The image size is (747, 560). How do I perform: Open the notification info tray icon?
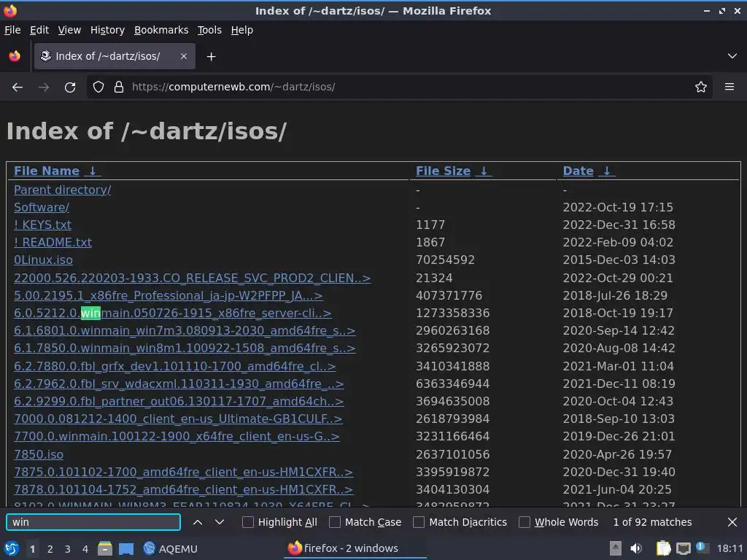tap(701, 548)
